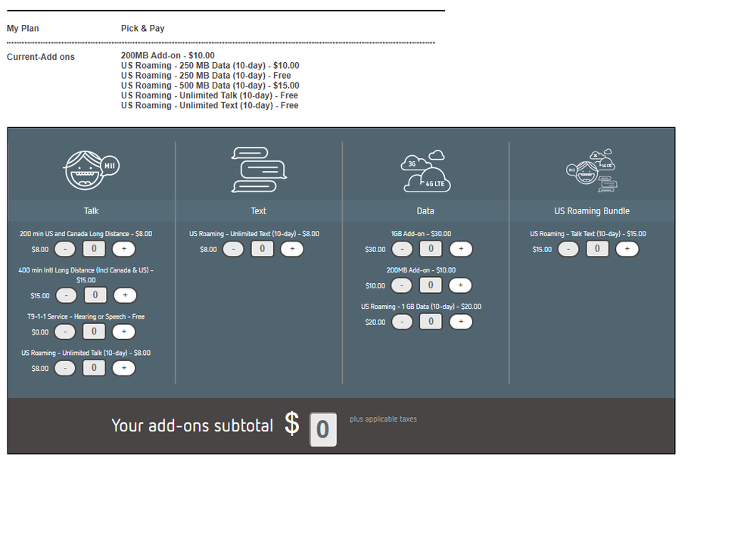This screenshot has width=756, height=545.
Task: Click the US Roaming Bundle icon
Action: point(591,173)
